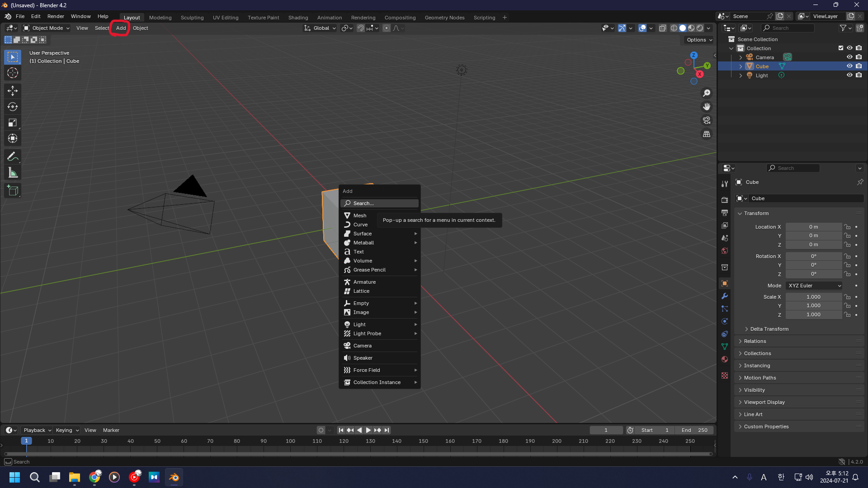Open the Material properties tab
868x488 pixels.
725,359
